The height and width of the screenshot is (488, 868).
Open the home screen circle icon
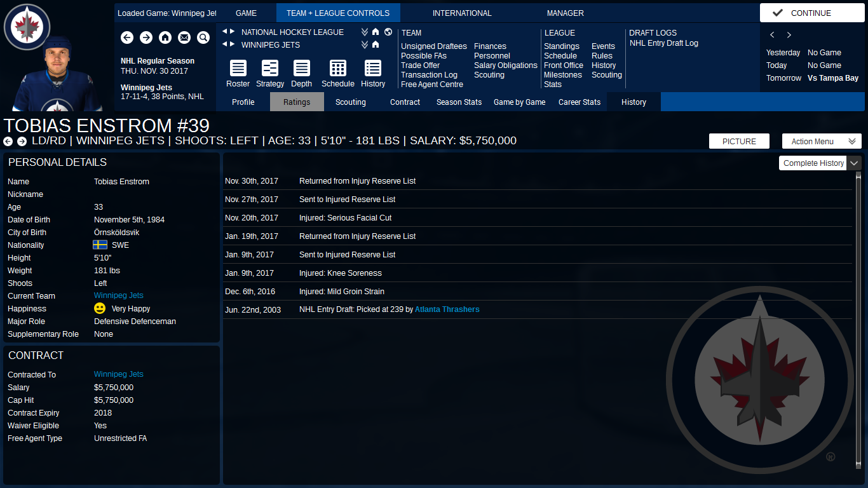tap(165, 38)
